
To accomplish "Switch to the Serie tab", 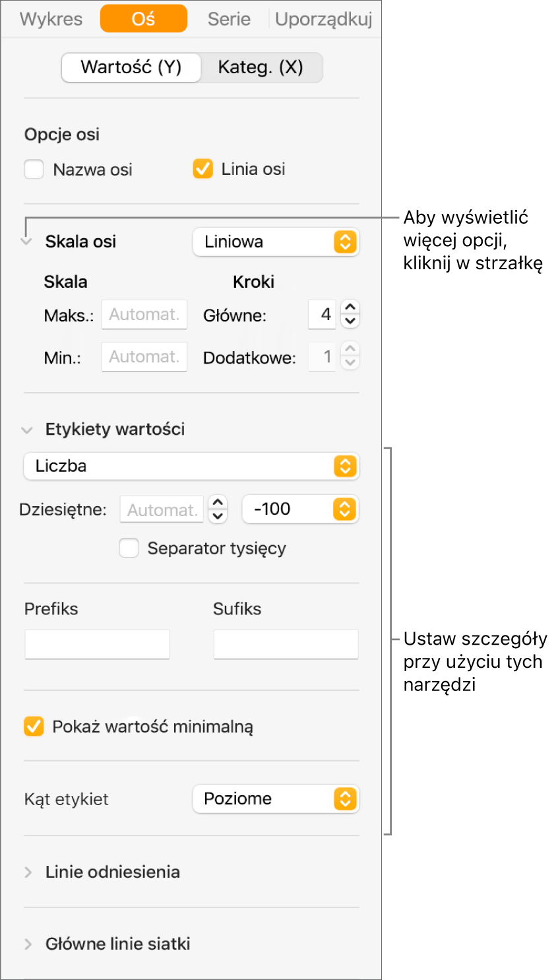I will point(229,19).
